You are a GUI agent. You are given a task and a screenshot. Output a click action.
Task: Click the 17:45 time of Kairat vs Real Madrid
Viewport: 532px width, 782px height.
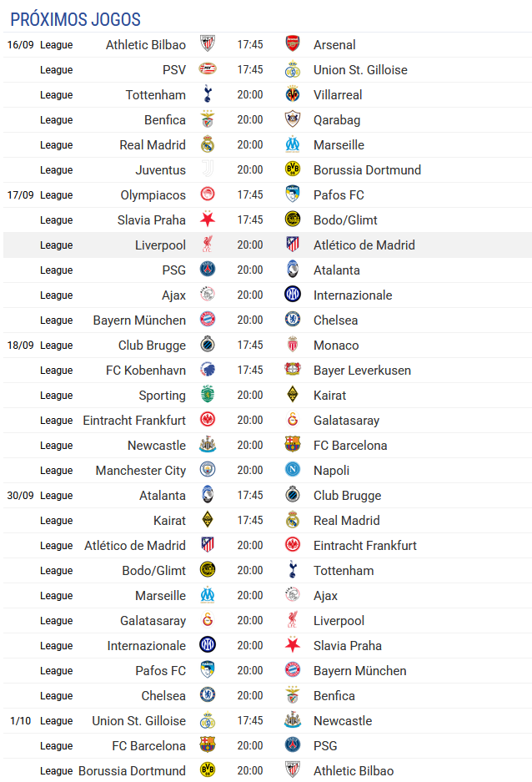[250, 520]
